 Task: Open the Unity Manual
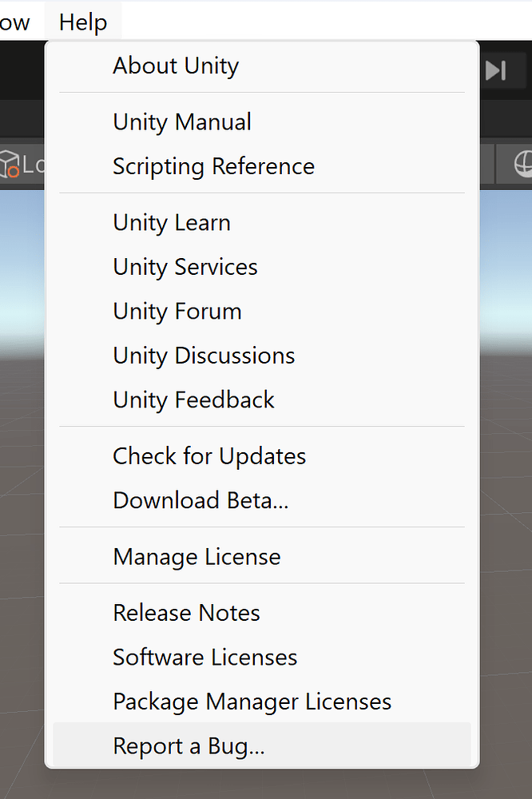[x=181, y=121]
